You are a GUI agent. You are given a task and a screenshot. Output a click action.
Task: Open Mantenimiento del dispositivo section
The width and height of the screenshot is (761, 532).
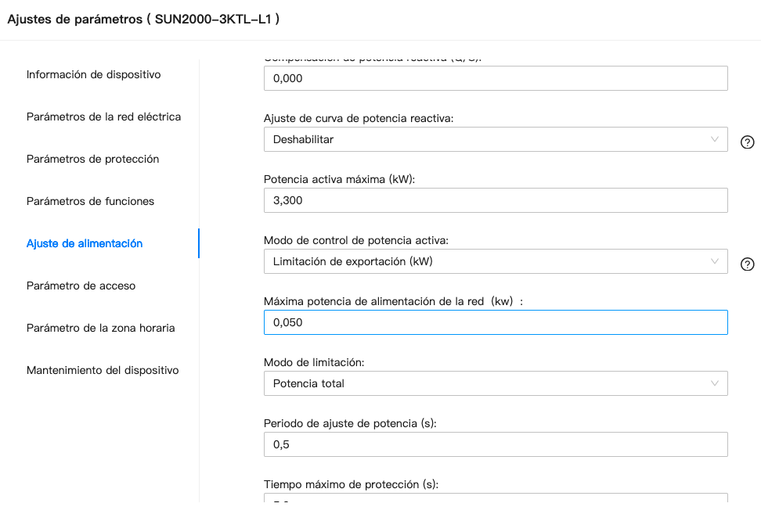pyautogui.click(x=103, y=370)
